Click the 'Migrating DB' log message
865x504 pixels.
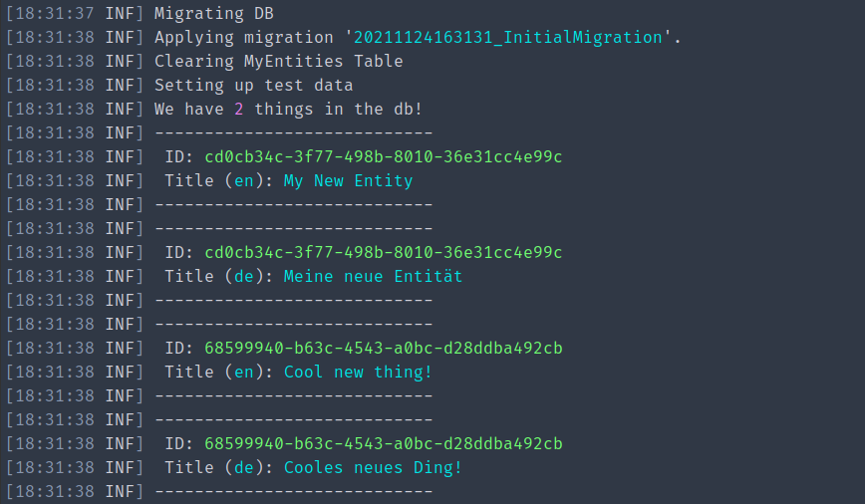click(213, 13)
